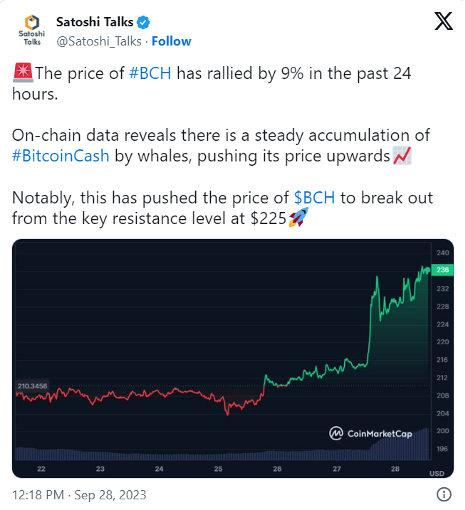Open the #BCH hashtag link
Image resolution: width=465 pixels, height=510 pixels.
coord(150,73)
